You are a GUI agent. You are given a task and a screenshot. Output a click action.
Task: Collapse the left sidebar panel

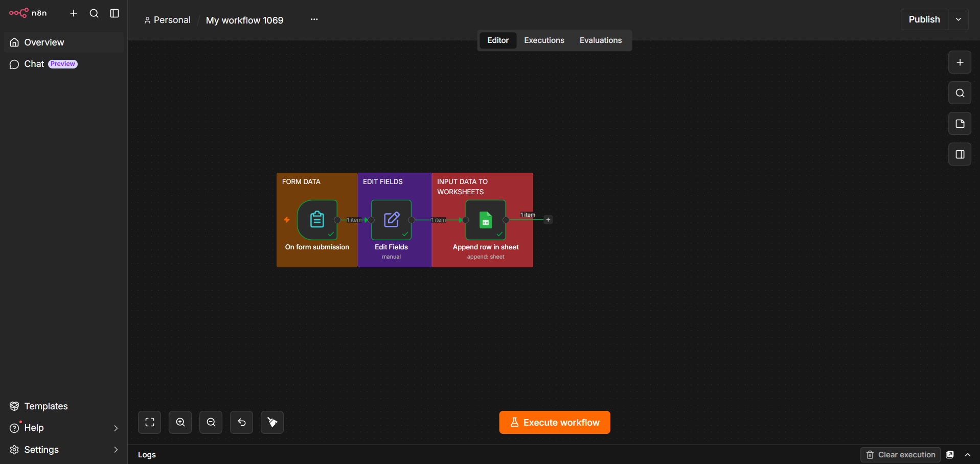[x=115, y=13]
